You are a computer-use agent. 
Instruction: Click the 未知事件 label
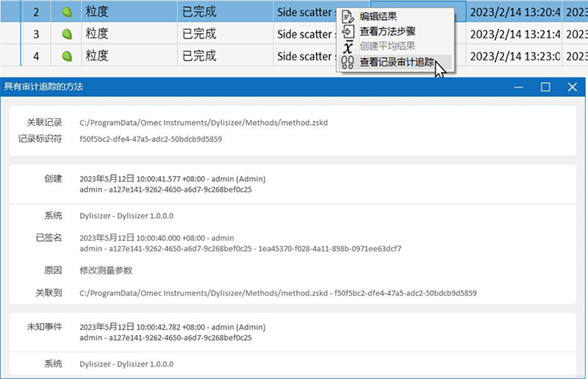point(44,327)
